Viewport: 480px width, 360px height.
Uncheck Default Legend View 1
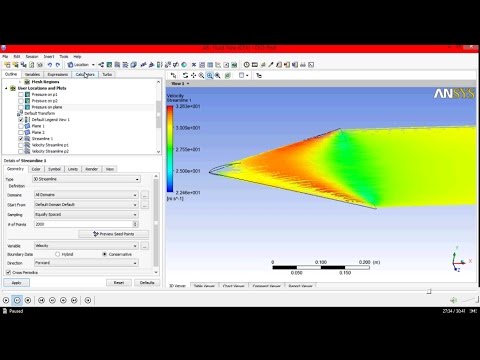click(x=21, y=119)
